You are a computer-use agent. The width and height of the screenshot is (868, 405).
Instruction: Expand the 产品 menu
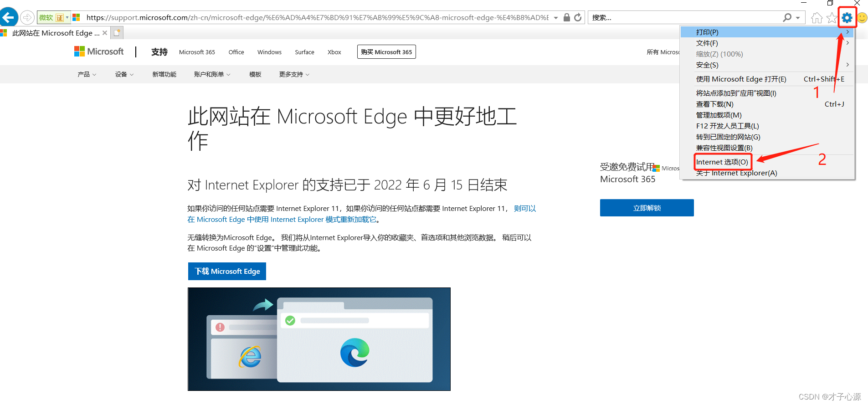pos(87,74)
